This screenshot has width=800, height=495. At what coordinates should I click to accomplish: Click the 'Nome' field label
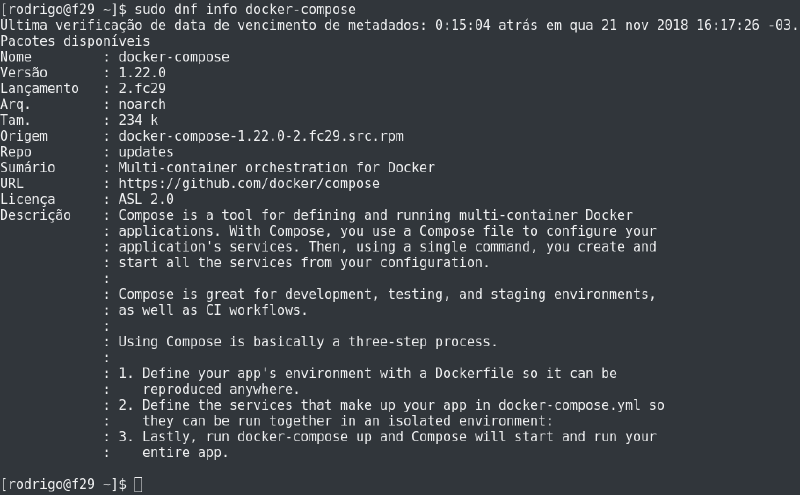click(x=17, y=57)
